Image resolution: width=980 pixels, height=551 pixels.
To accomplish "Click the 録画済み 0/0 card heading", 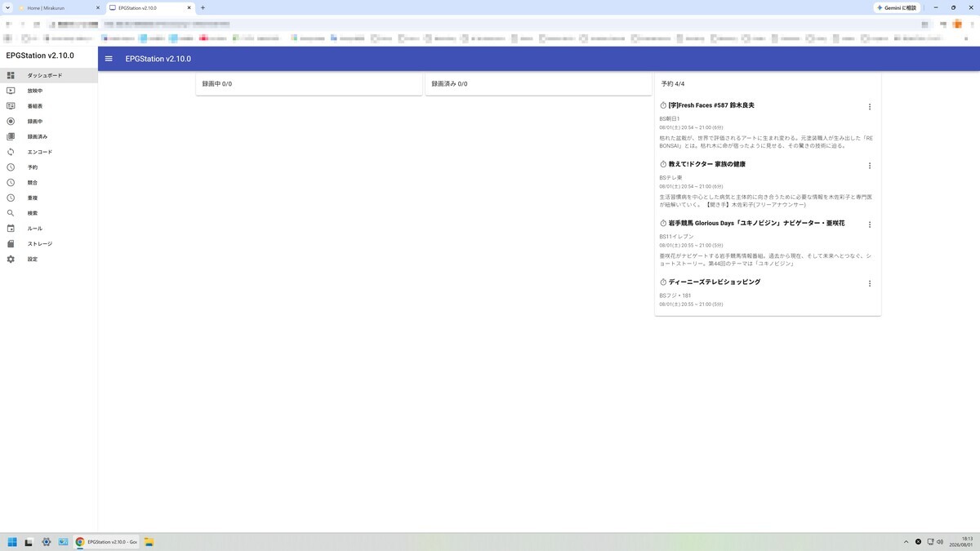I will [450, 84].
